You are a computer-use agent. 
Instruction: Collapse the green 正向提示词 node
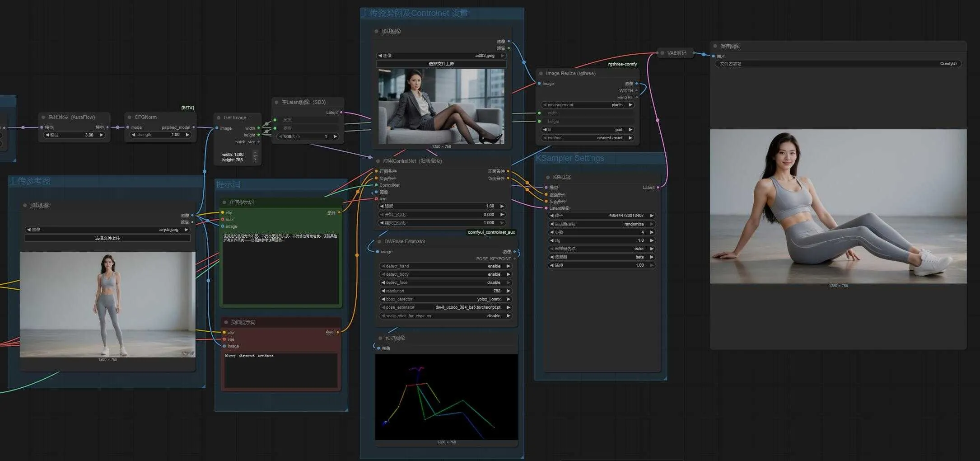coord(224,202)
